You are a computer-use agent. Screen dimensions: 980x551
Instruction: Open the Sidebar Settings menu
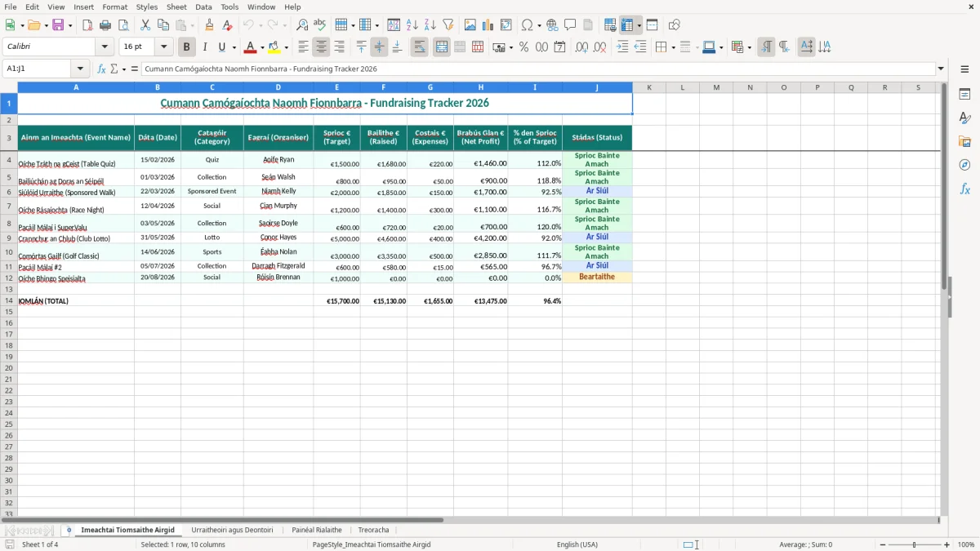pyautogui.click(x=964, y=69)
